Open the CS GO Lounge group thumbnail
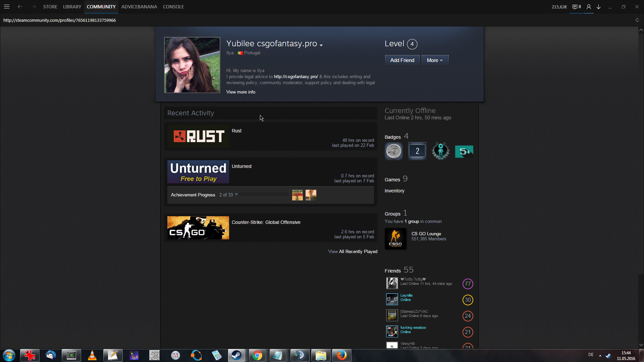The height and width of the screenshot is (362, 644). pyautogui.click(x=395, y=239)
